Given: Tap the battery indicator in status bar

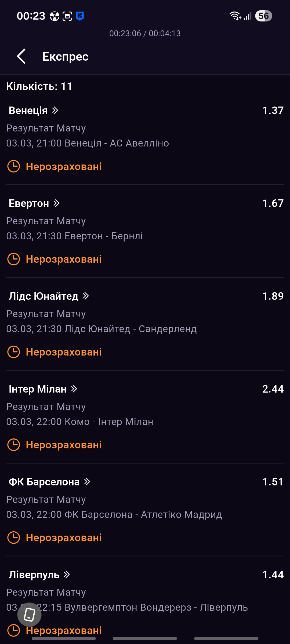Looking at the screenshot, I should point(263,16).
